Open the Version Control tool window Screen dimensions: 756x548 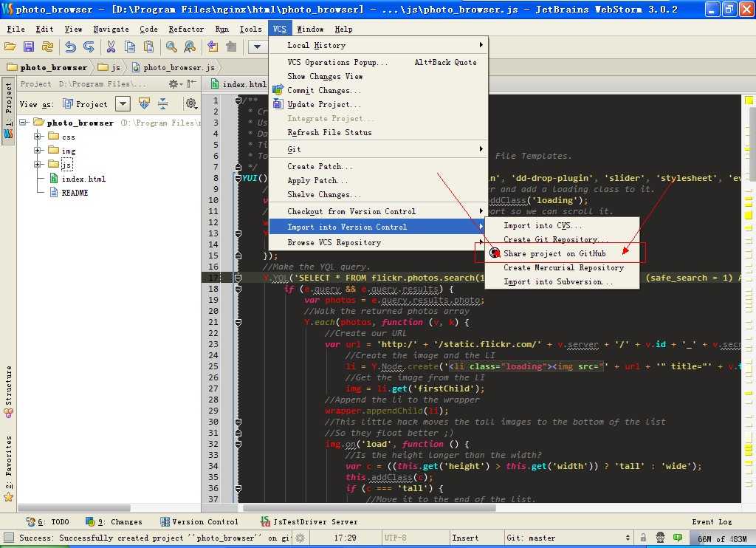[x=199, y=521]
